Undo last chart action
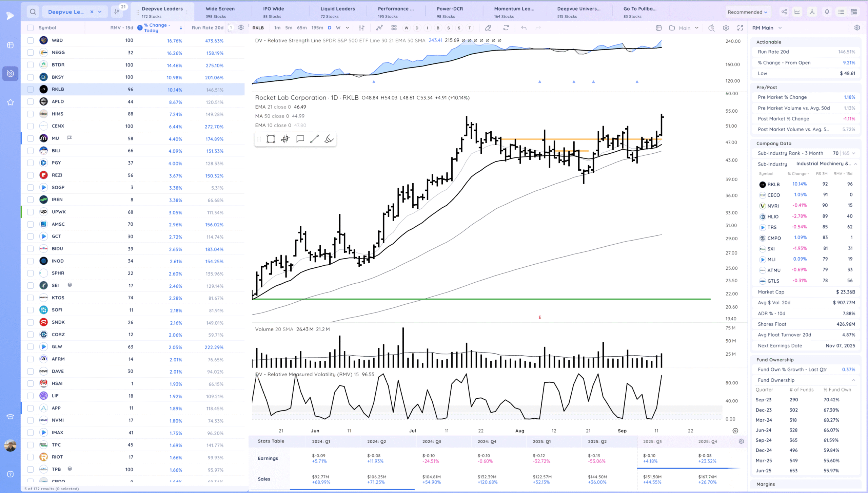Screen dimensions: 868x493 pyautogui.click(x=524, y=28)
